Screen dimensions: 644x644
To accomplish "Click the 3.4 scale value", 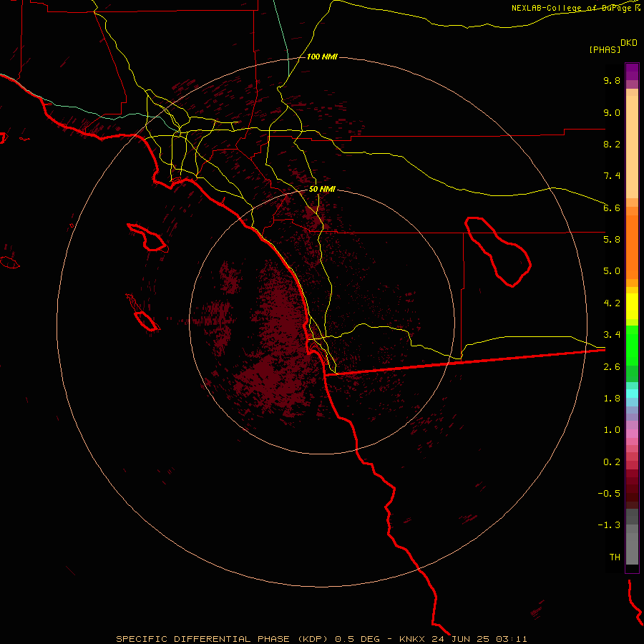I will (x=612, y=335).
